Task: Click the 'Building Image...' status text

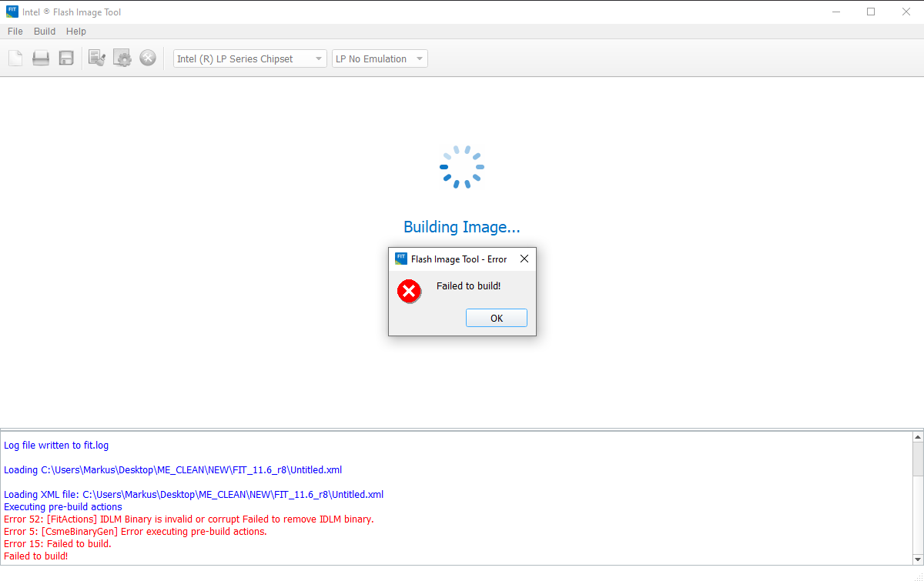Action: pos(462,227)
